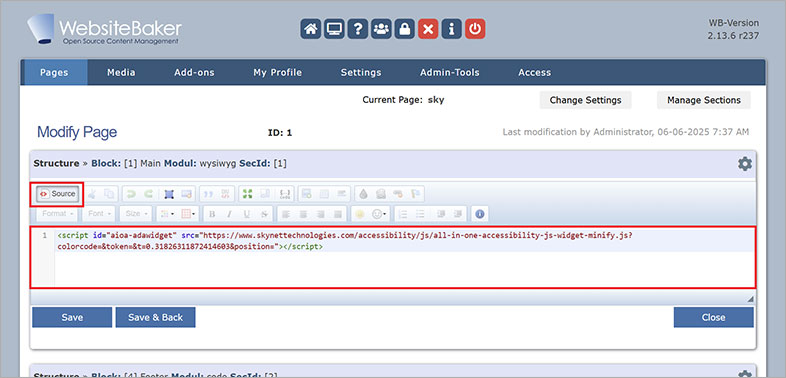Open the My Profile tab
Screen dimensions: 786x378
(278, 72)
